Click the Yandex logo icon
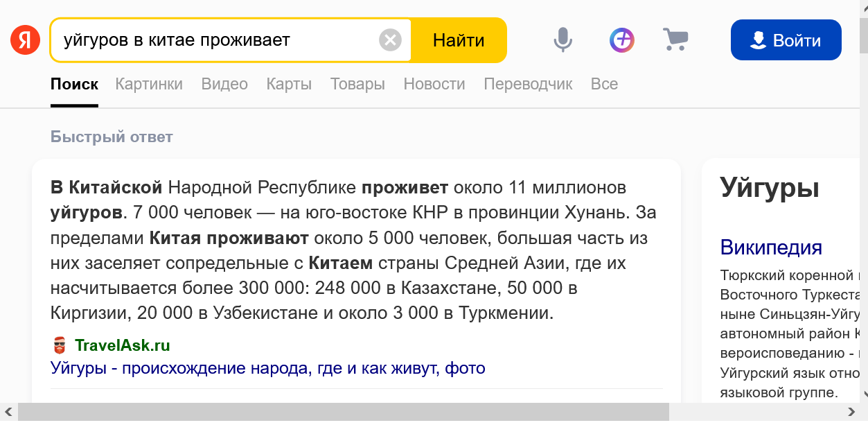Viewport: 868px width, 425px height. pos(25,40)
